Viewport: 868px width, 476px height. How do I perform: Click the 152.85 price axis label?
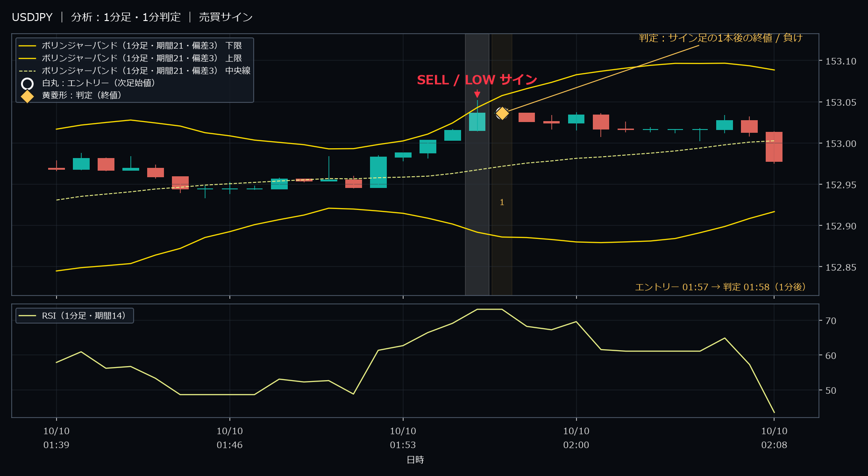[841, 267]
